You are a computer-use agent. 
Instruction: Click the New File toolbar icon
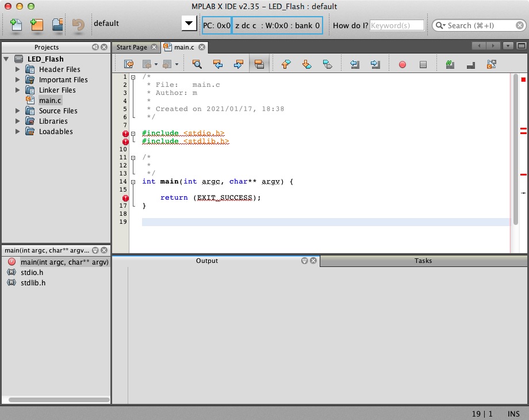pos(16,25)
